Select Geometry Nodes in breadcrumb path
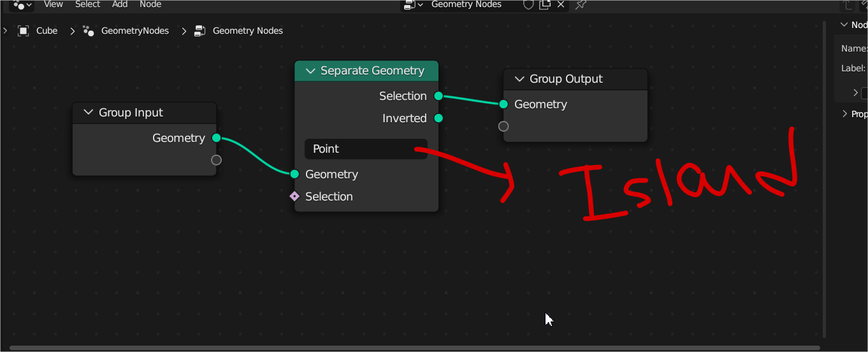 248,31
